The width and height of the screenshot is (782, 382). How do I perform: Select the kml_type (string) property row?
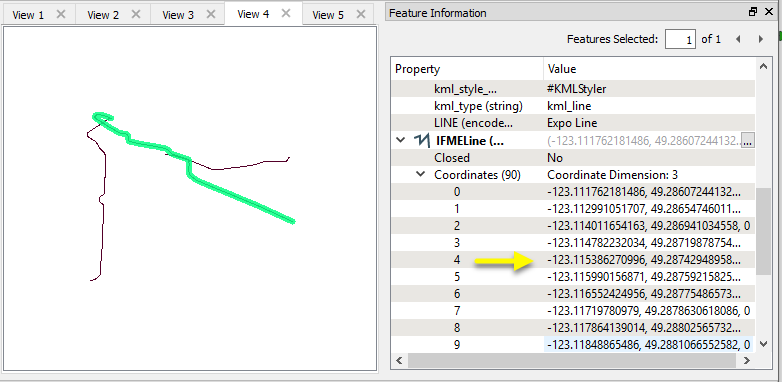click(x=573, y=106)
